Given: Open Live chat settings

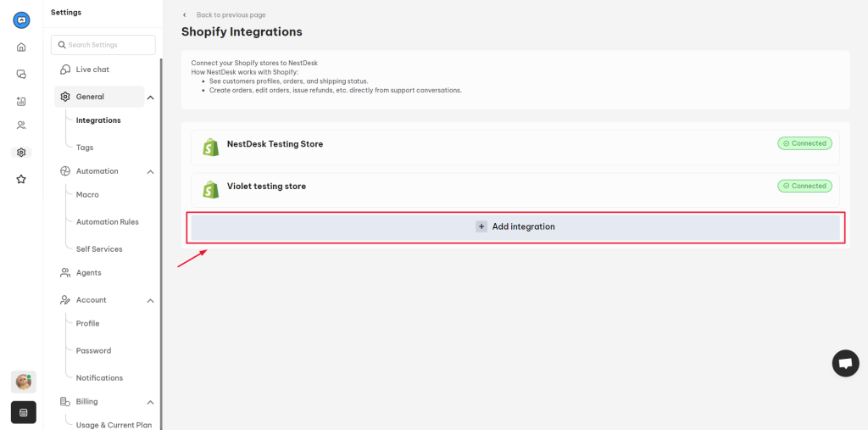Looking at the screenshot, I should 92,70.
